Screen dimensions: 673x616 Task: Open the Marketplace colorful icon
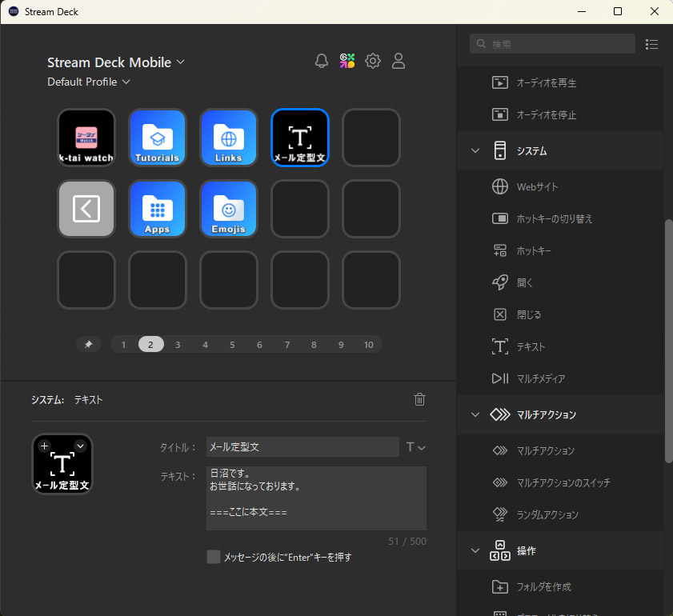pyautogui.click(x=347, y=61)
